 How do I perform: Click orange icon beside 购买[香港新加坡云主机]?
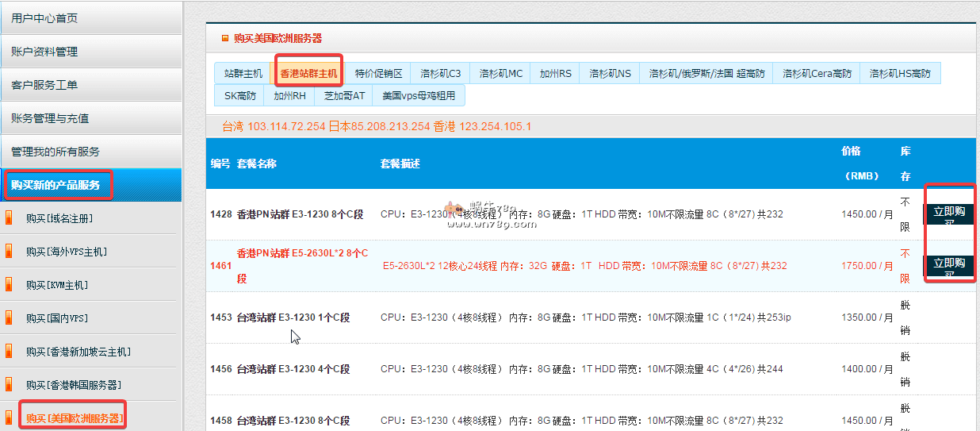pos(10,352)
